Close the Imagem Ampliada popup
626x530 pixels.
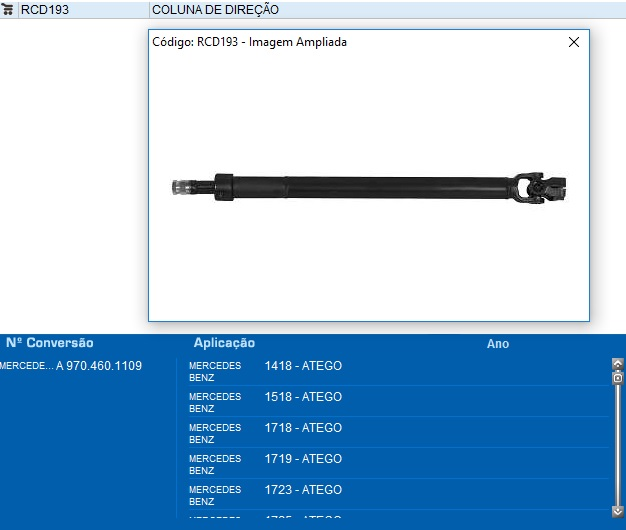(573, 43)
